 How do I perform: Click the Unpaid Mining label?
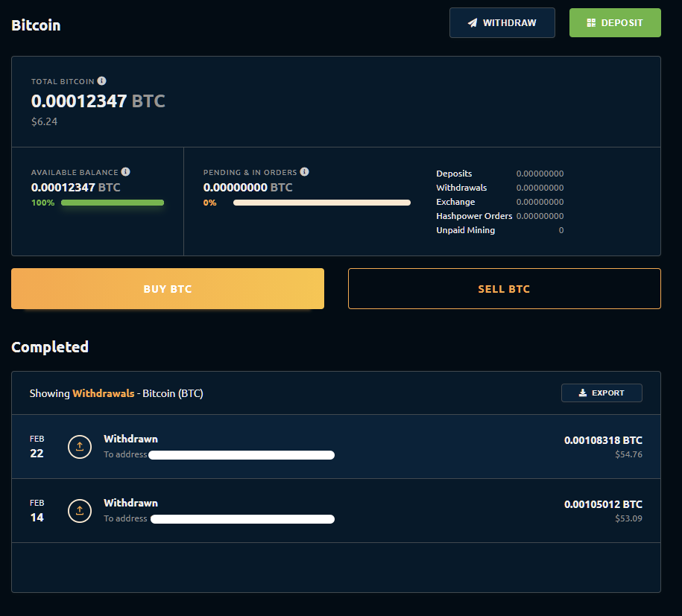pos(465,230)
